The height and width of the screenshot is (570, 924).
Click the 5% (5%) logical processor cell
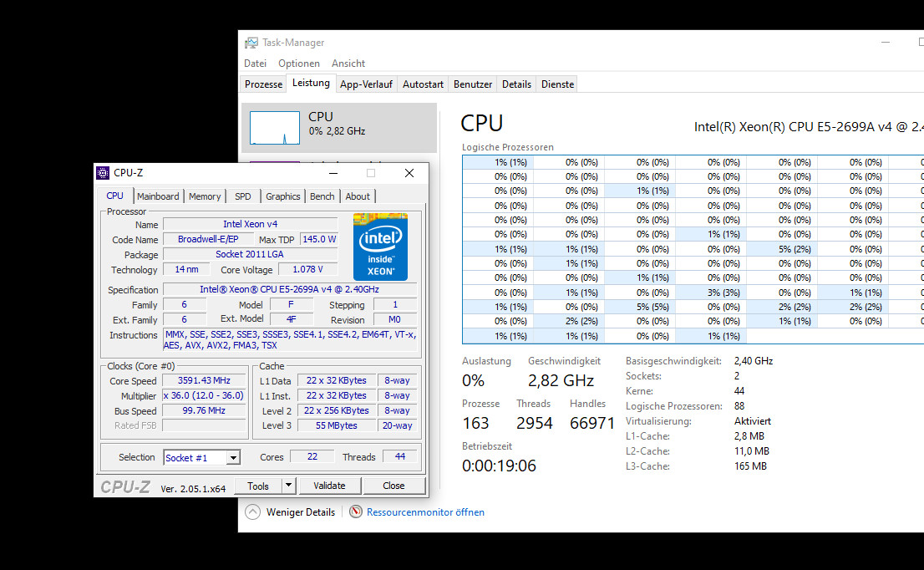pyautogui.click(x=640, y=307)
